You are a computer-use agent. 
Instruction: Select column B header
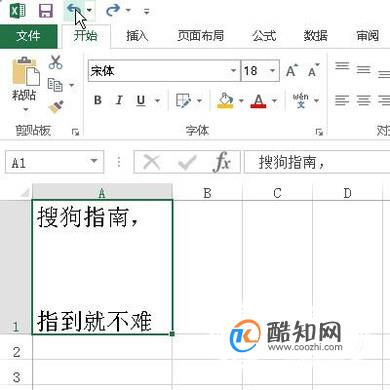[207, 193]
